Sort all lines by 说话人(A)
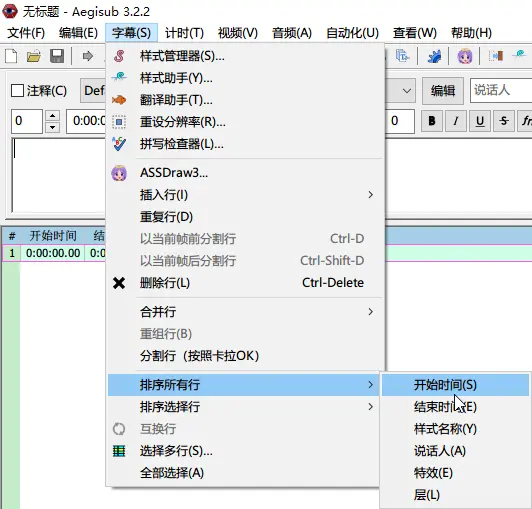Screen dimensions: 532x509 point(455,451)
